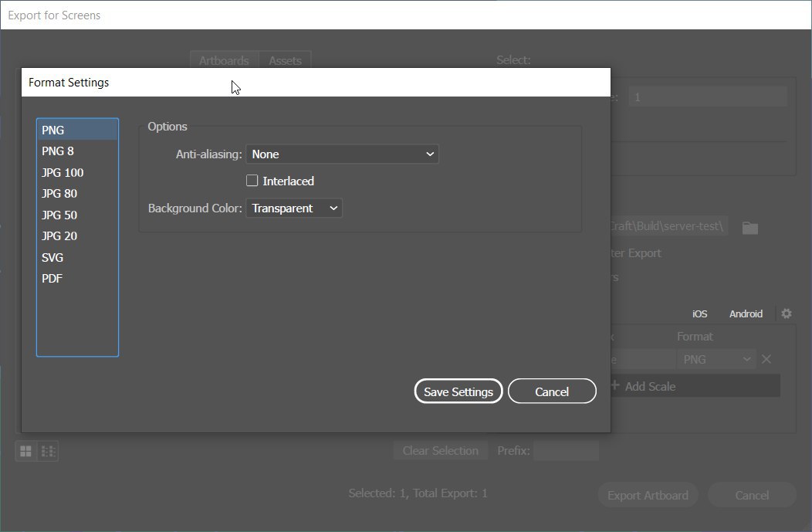Image resolution: width=812 pixels, height=532 pixels.
Task: Apply iOS scale preset
Action: (699, 314)
